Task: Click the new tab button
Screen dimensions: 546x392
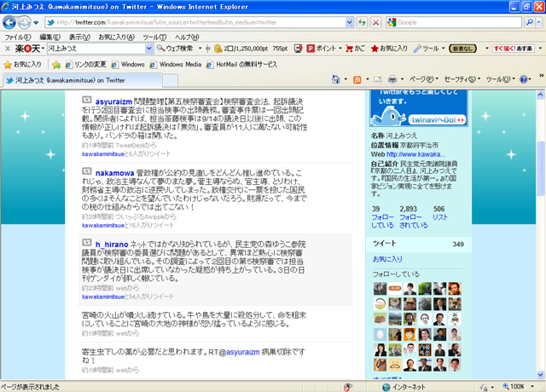Action: [171, 81]
